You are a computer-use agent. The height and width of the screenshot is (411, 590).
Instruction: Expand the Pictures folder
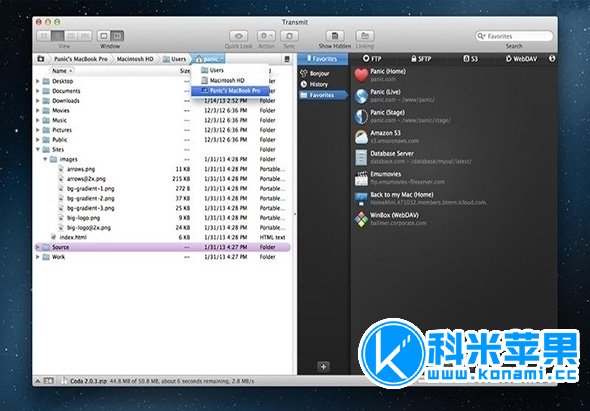(38, 130)
